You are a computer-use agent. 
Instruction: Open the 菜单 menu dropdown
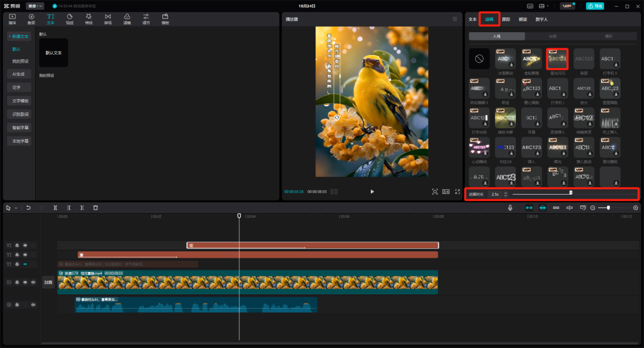point(35,6)
